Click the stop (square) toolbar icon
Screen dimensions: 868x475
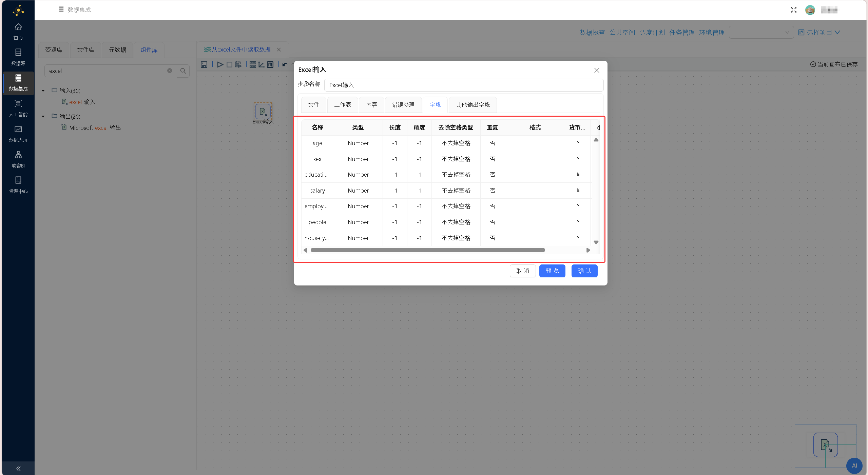(x=229, y=64)
